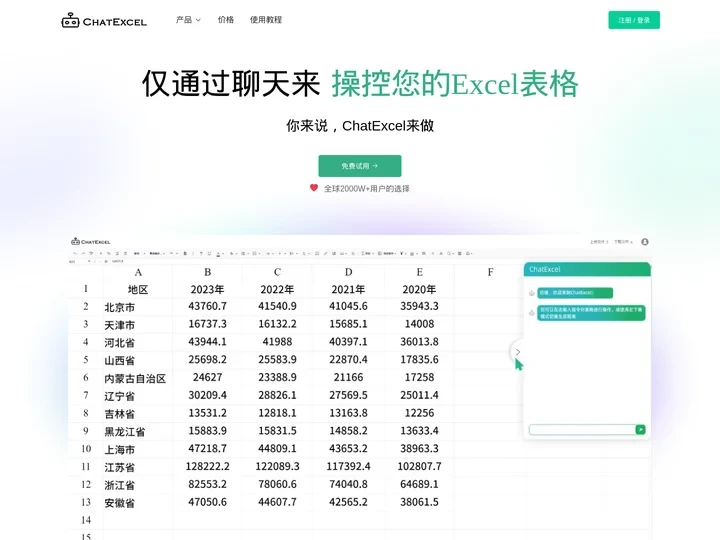Select row 1 header
Screen dimensions: 720x540
85,289
